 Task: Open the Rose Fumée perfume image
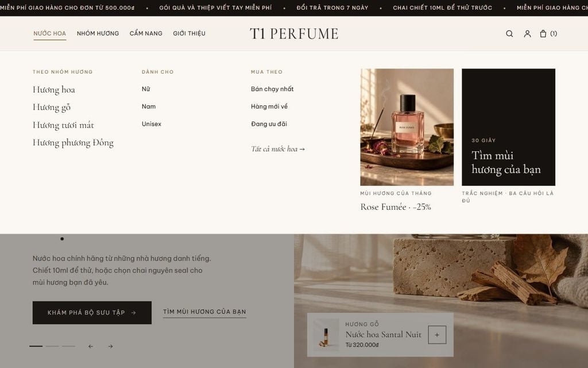pos(407,127)
